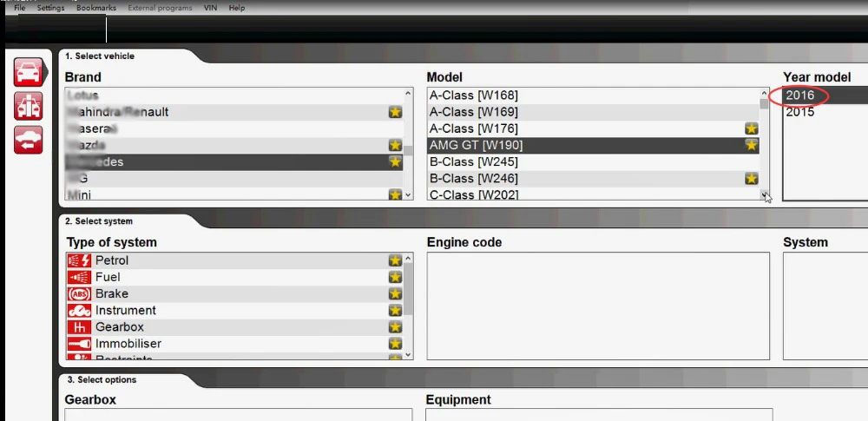Click the Gearbox shift pattern icon

coord(79,327)
